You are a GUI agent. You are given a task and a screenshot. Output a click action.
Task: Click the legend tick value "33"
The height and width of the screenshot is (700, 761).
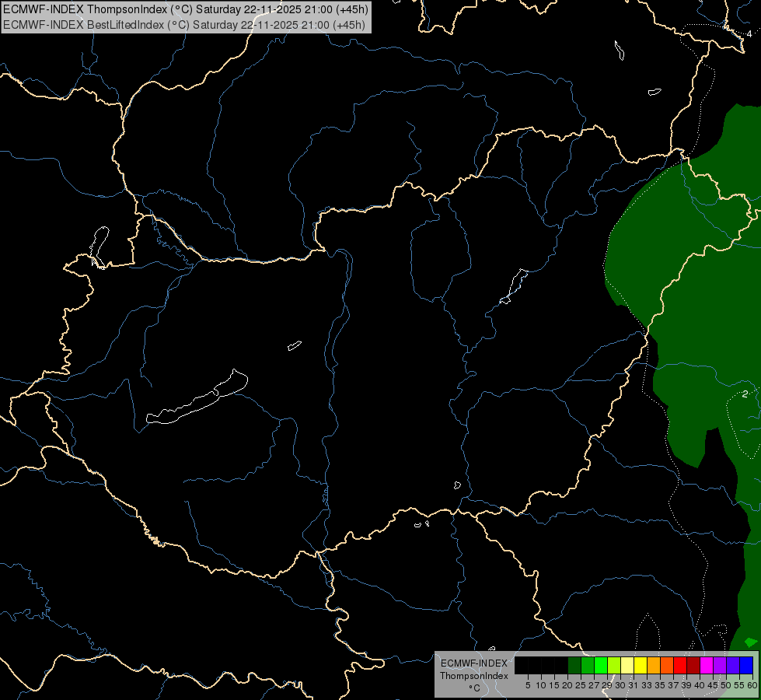[x=647, y=685]
